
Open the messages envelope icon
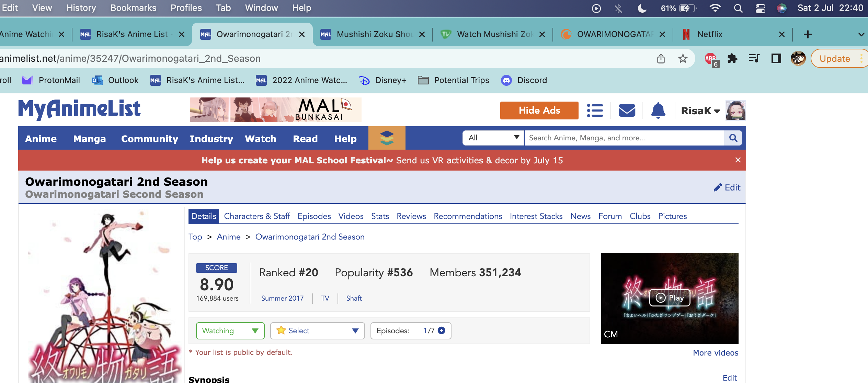coord(627,111)
